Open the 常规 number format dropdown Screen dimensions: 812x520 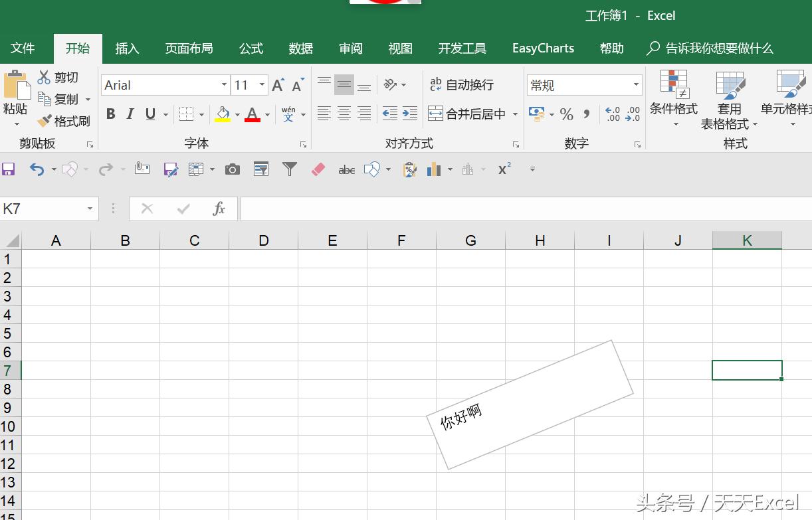[x=636, y=85]
